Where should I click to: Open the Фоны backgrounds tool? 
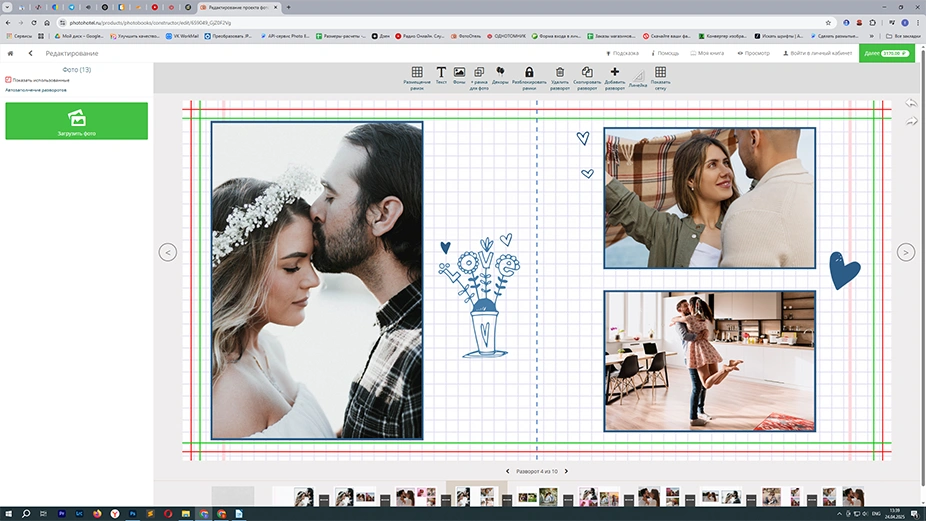[x=459, y=76]
